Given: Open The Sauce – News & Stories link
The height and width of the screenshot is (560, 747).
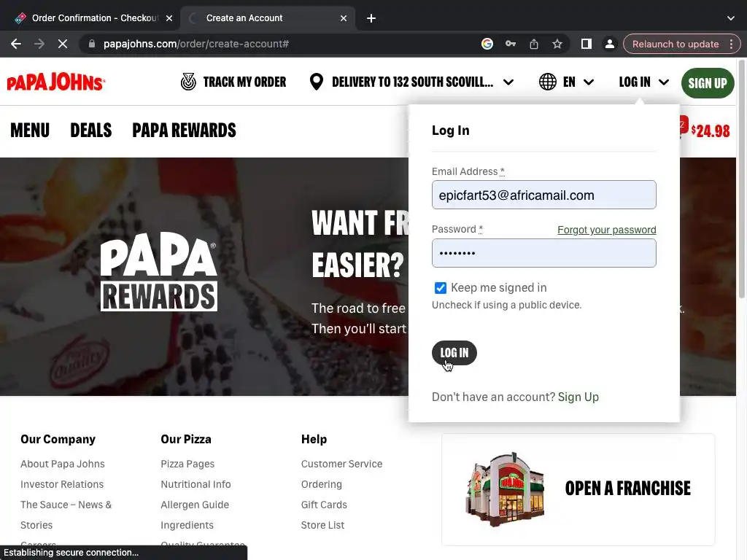Looking at the screenshot, I should tap(66, 515).
